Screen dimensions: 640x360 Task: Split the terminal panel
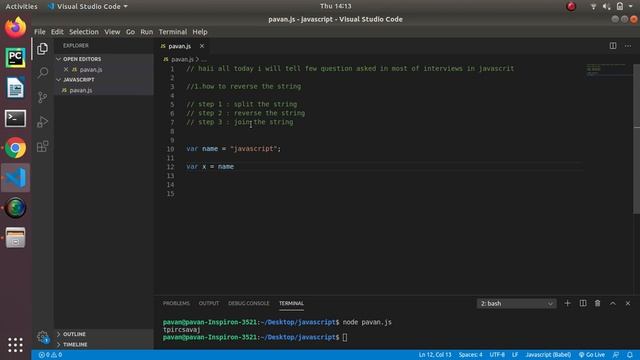click(x=583, y=303)
